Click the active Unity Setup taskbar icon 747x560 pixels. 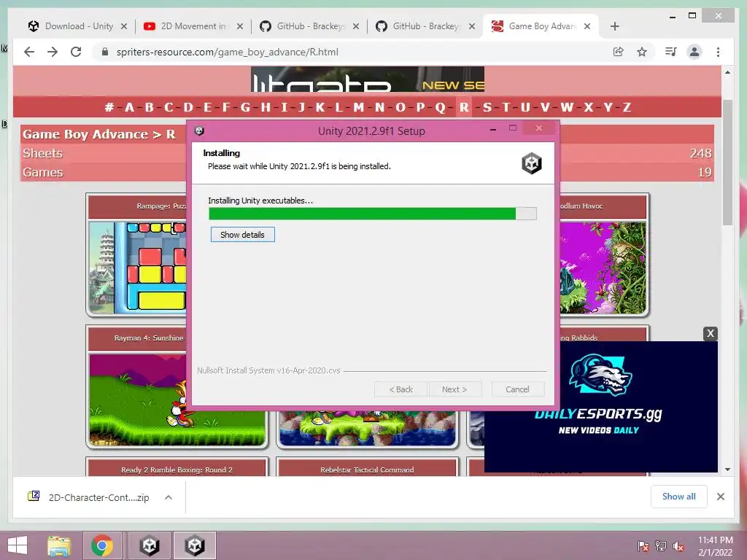click(x=195, y=545)
